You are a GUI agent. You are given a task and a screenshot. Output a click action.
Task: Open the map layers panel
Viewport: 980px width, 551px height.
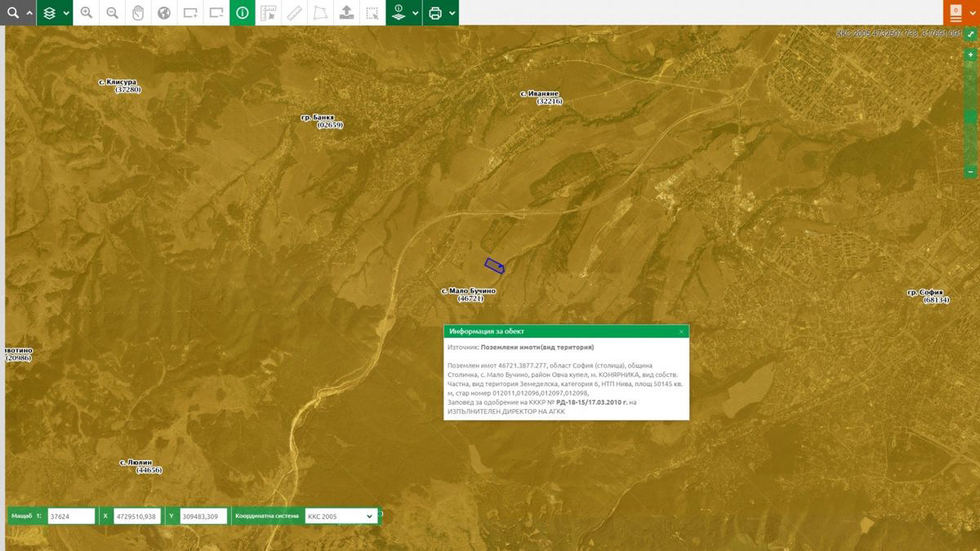pyautogui.click(x=49, y=13)
